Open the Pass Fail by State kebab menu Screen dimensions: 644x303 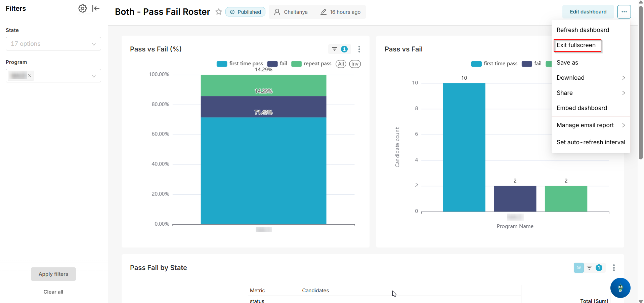tap(614, 268)
